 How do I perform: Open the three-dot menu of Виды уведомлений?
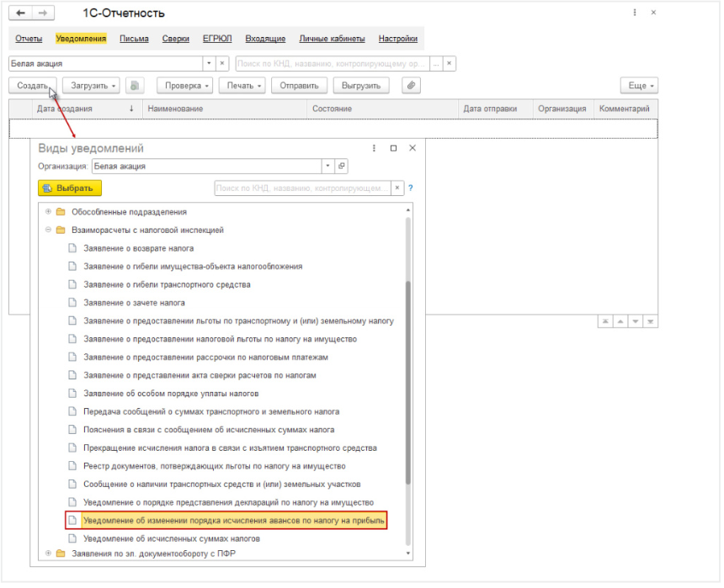pos(374,148)
